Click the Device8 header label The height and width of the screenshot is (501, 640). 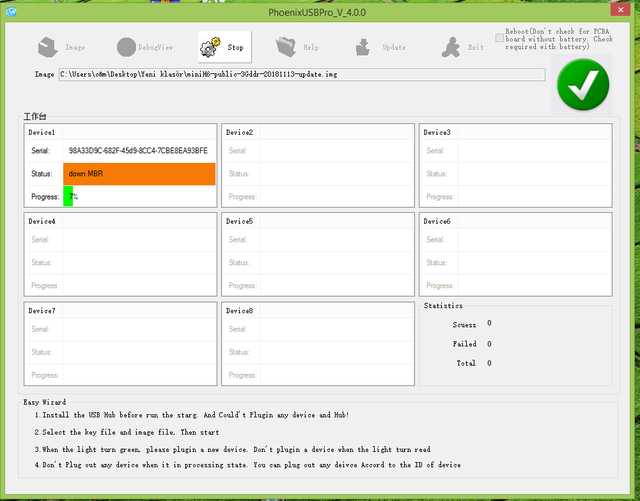point(239,311)
